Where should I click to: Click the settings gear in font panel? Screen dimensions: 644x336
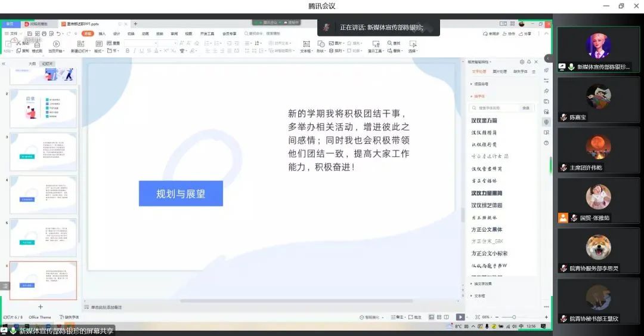pyautogui.click(x=522, y=61)
